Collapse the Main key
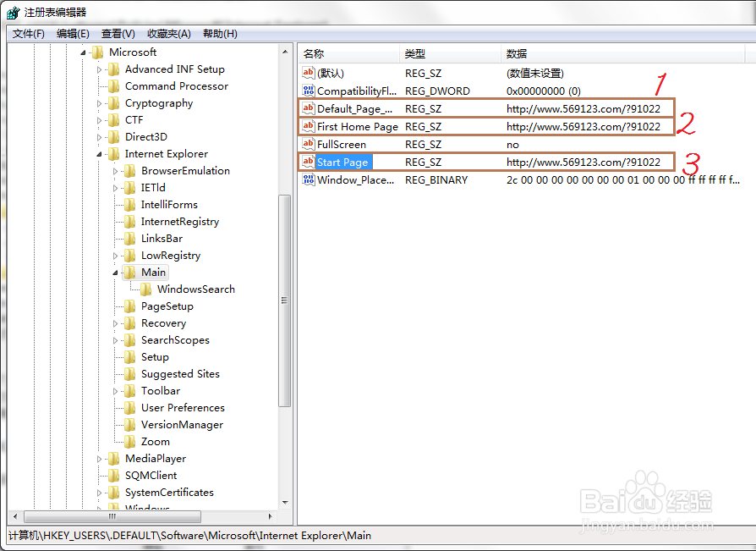The image size is (756, 551). pos(115,273)
